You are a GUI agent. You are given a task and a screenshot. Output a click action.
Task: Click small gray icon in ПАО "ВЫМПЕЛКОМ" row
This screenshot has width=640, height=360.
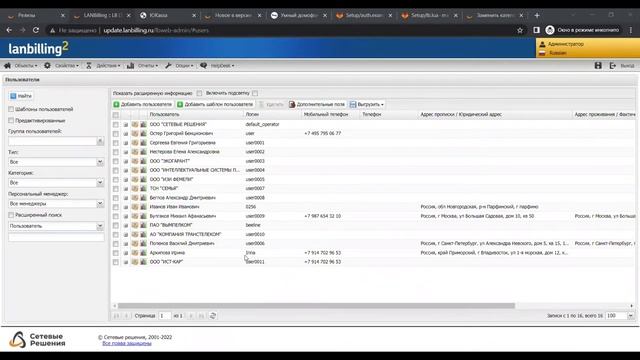(x=126, y=225)
